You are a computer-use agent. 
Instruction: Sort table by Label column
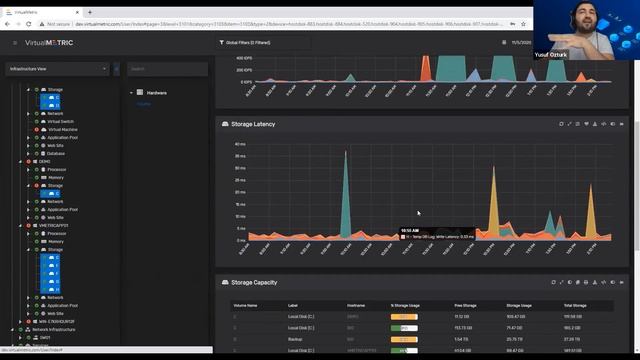[x=293, y=306]
